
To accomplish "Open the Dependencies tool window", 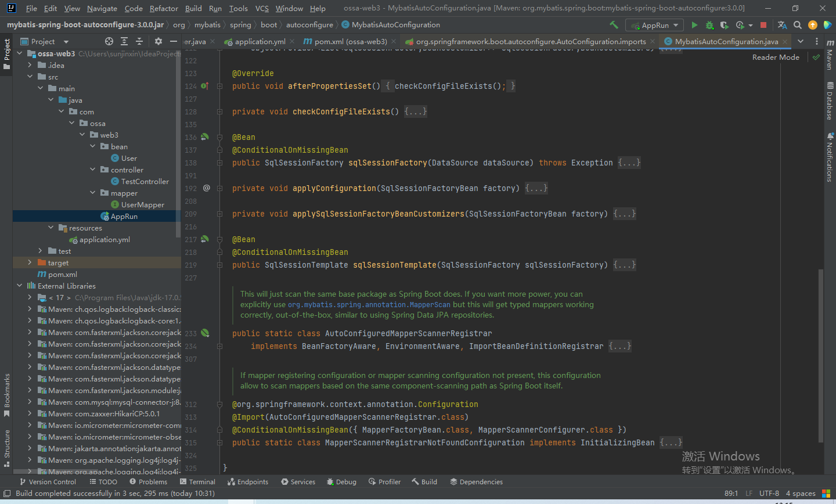I will [476, 482].
